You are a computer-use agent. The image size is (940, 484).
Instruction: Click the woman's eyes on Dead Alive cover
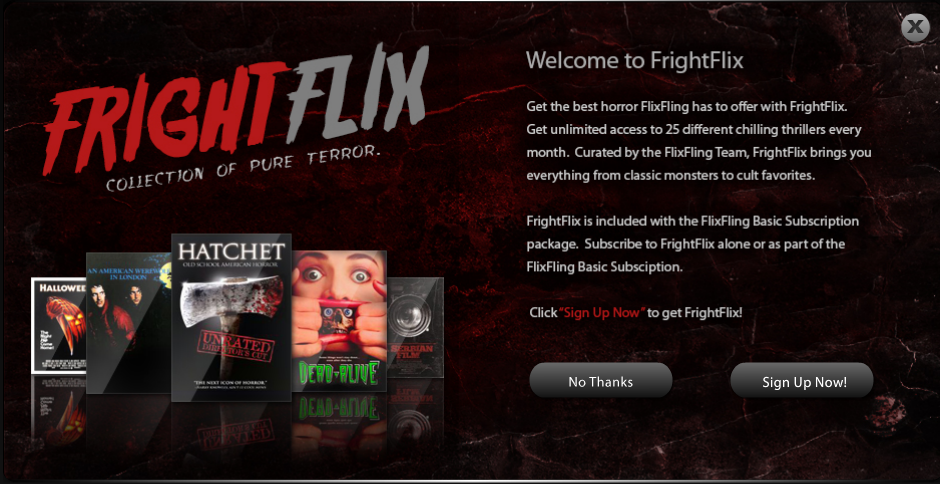(339, 276)
